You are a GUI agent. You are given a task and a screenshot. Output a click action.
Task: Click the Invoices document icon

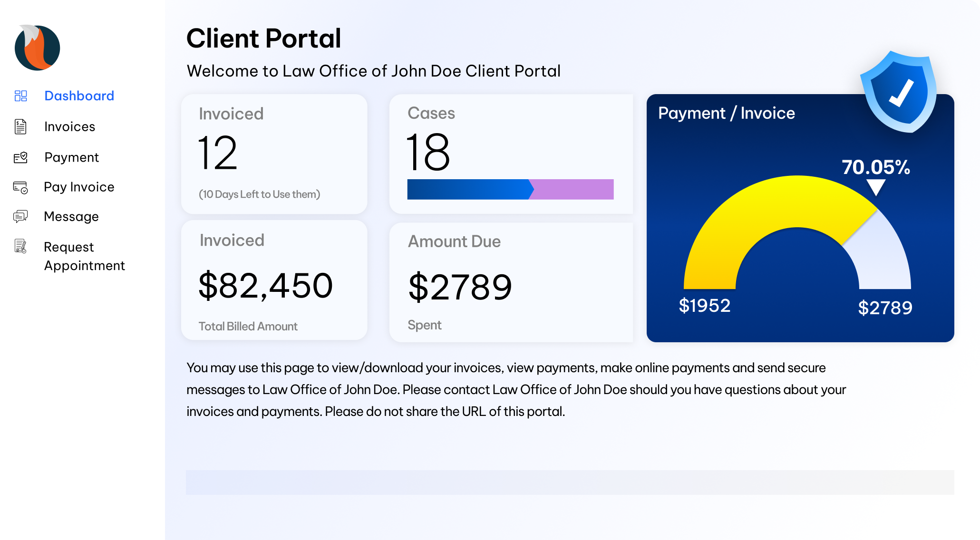click(x=20, y=127)
